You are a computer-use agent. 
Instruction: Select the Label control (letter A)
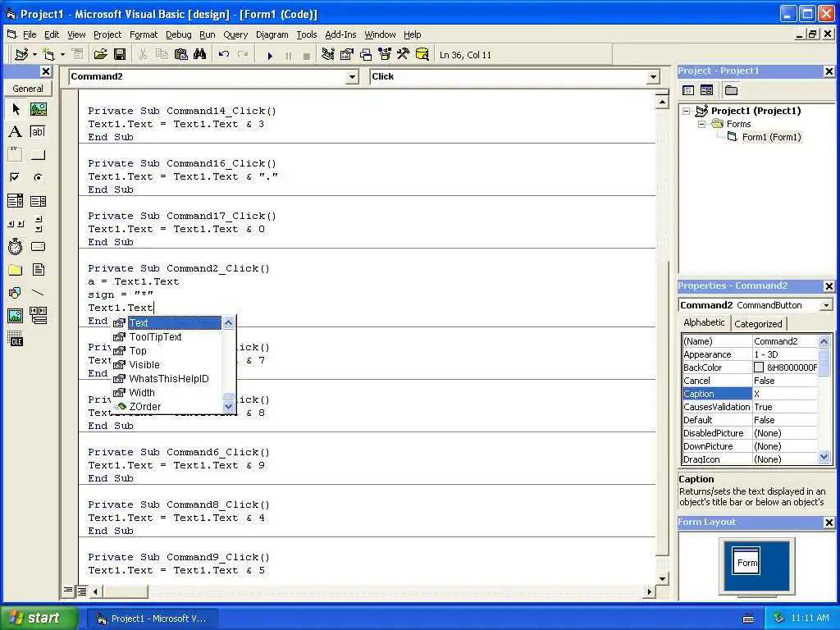tap(16, 132)
